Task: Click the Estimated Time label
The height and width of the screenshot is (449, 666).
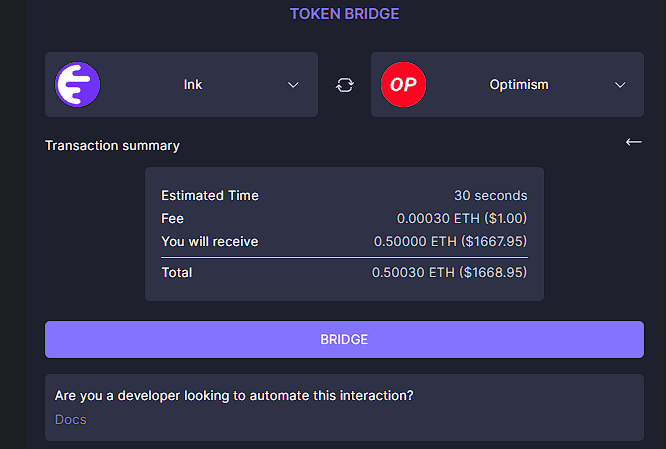Action: point(210,195)
